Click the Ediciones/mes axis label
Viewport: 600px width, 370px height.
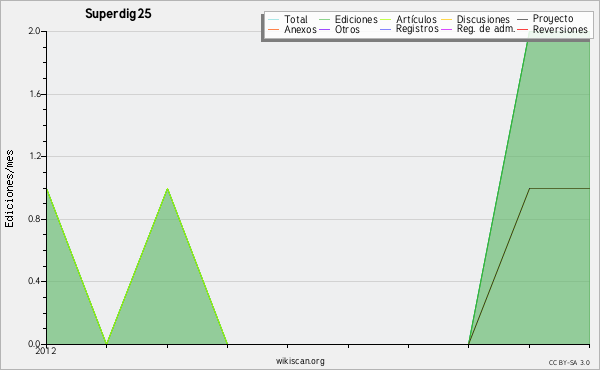(x=9, y=189)
